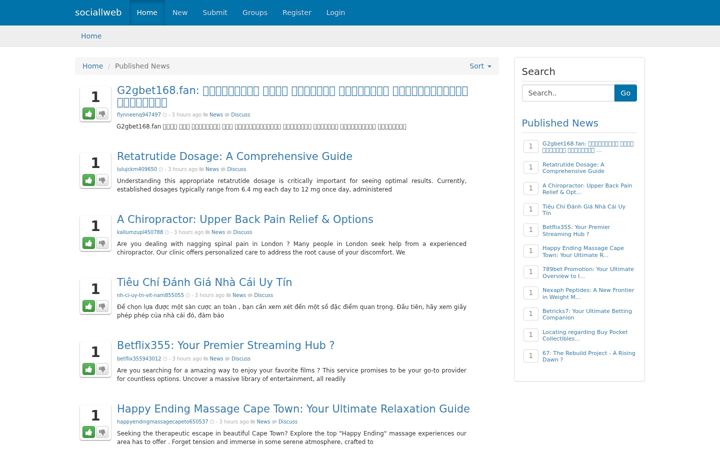Viewport: 720px width, 450px height.
Task: Open sidebar link 789bet Promotion
Action: 588,272
